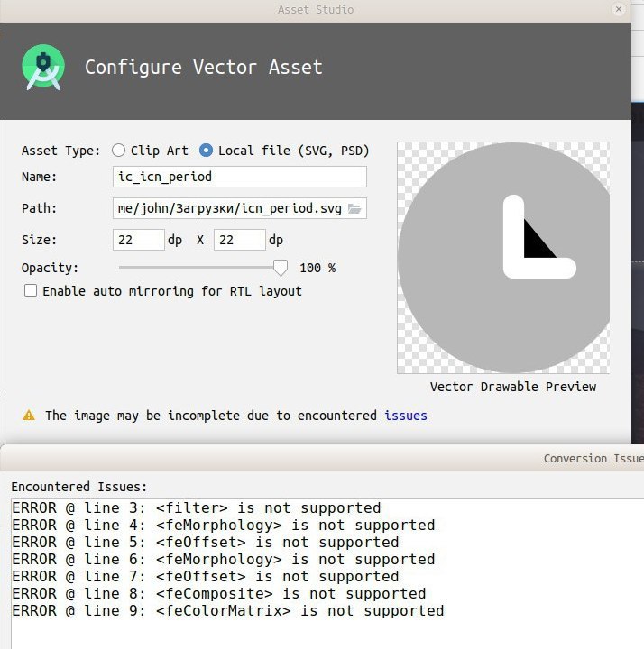Viewport: 644px width, 649px height.
Task: Click the Conversion Issues title bar
Action: click(322, 458)
